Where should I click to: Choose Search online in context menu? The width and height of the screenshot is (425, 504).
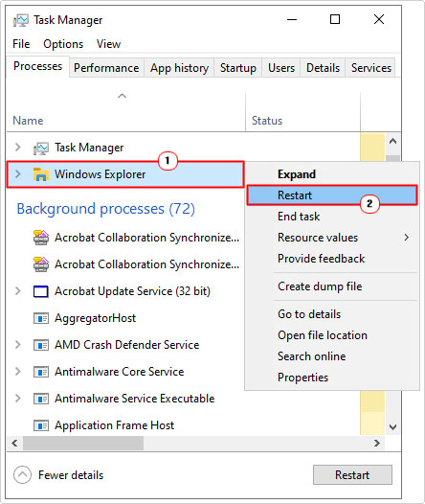pos(332,356)
